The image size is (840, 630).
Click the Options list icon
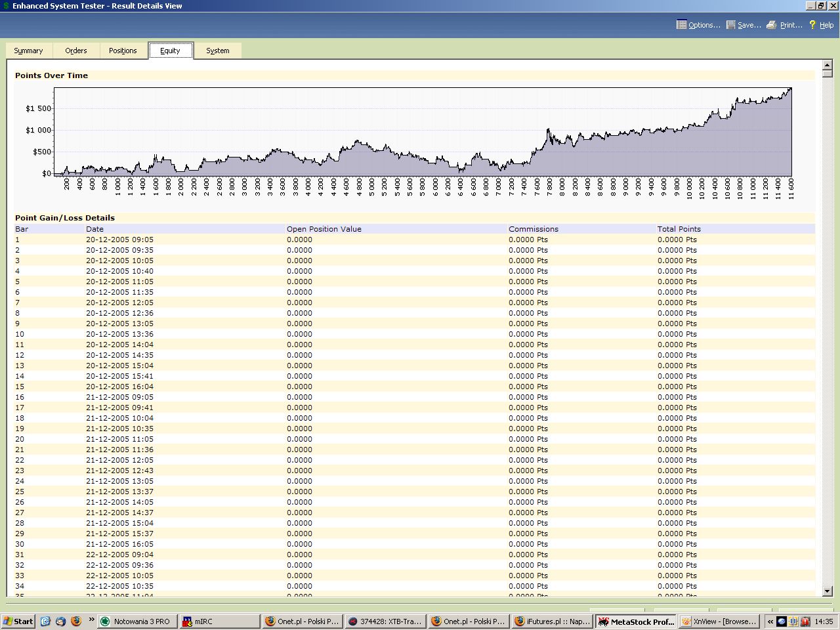click(x=681, y=25)
